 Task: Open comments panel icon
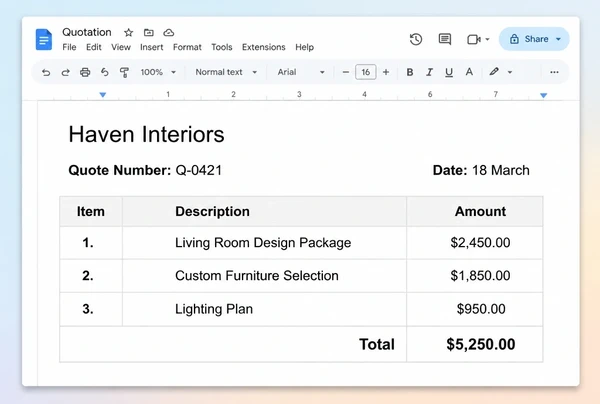click(445, 39)
